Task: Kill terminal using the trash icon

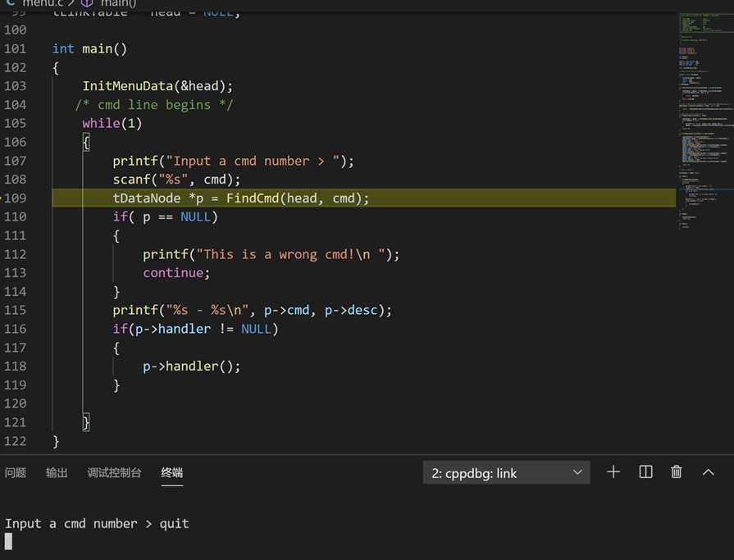Action: point(676,472)
